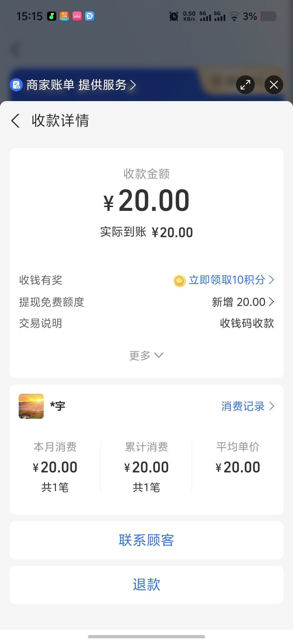Open 新增 20.00 withdrawal quota details
The image size is (293, 644).
click(x=243, y=302)
